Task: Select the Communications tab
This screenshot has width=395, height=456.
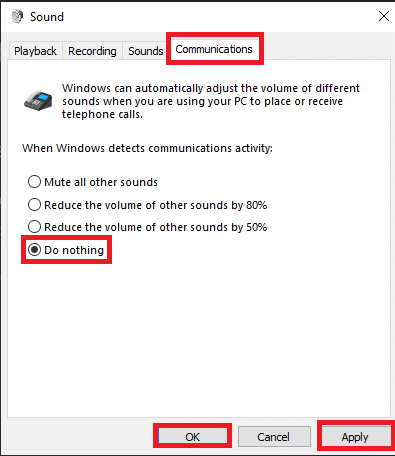Action: click(x=214, y=49)
